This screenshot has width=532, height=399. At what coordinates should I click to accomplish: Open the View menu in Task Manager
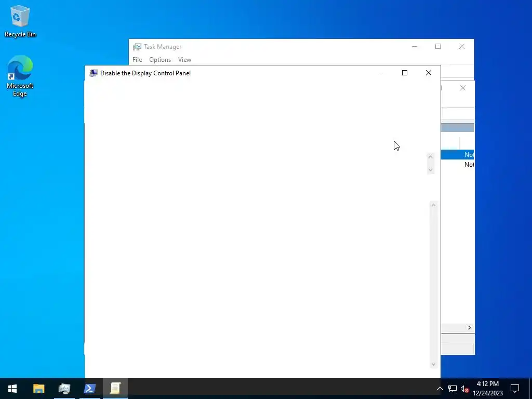click(x=184, y=60)
